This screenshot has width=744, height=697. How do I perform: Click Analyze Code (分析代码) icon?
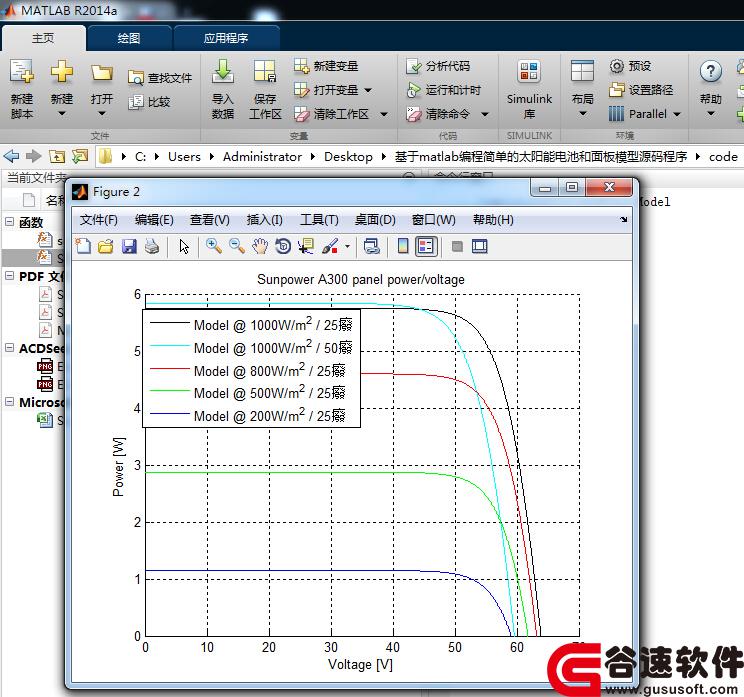[414, 66]
